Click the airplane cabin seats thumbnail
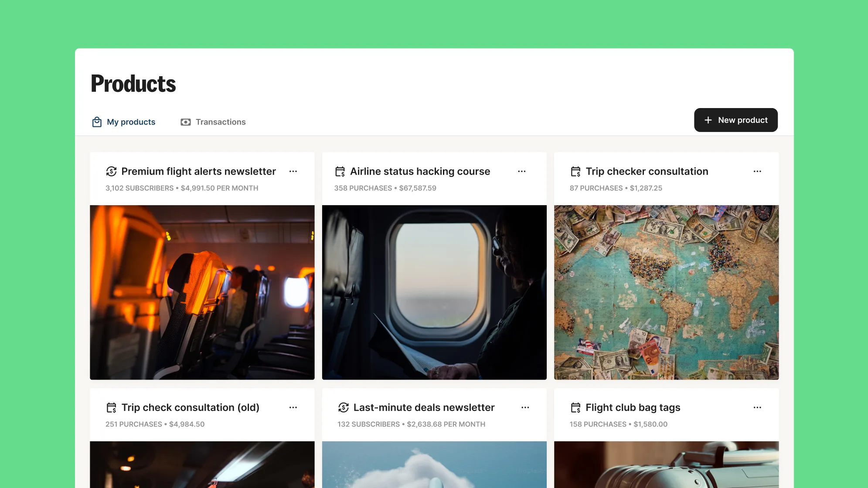The image size is (868, 488). point(202,292)
